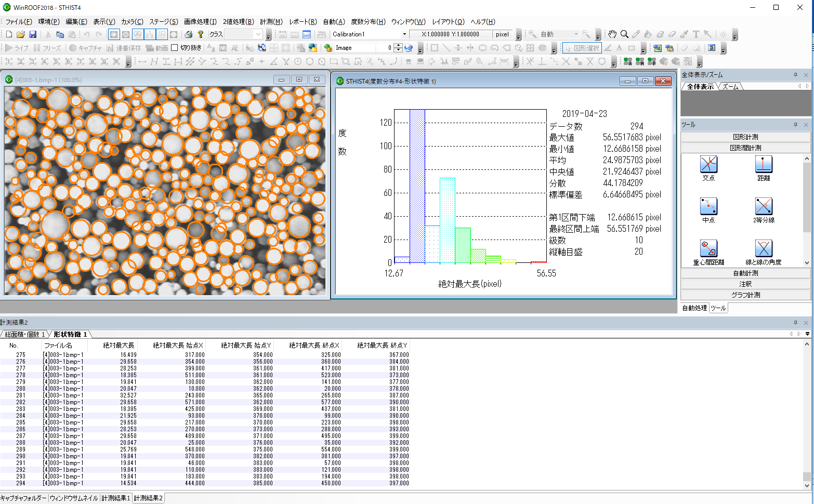Expand the Calibration1 dropdown

coord(404,34)
